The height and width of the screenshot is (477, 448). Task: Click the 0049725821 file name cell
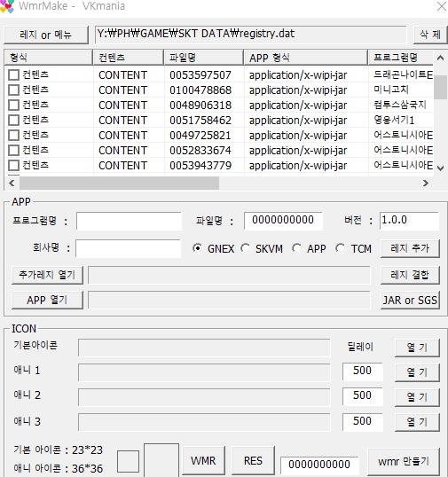click(x=200, y=136)
